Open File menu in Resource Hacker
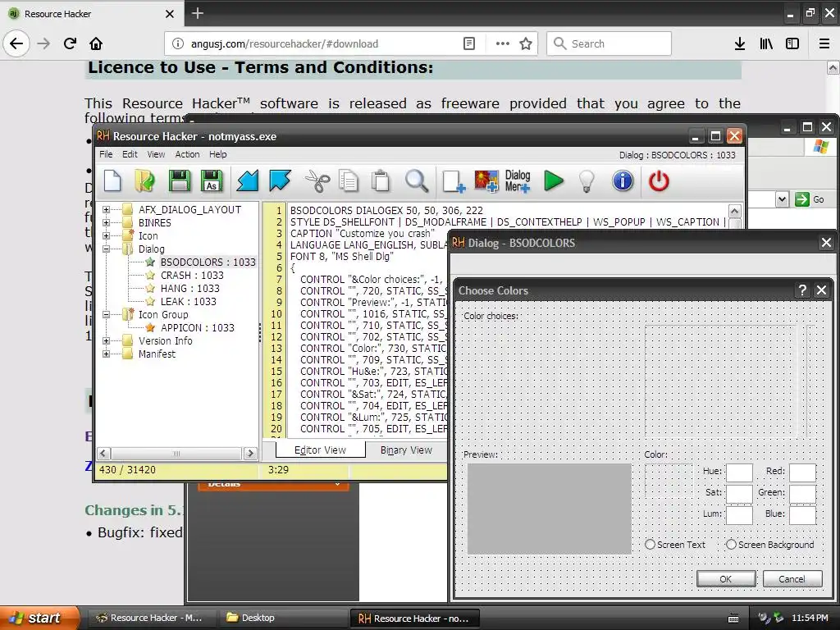Screen dimensions: 840x630 click(106, 154)
